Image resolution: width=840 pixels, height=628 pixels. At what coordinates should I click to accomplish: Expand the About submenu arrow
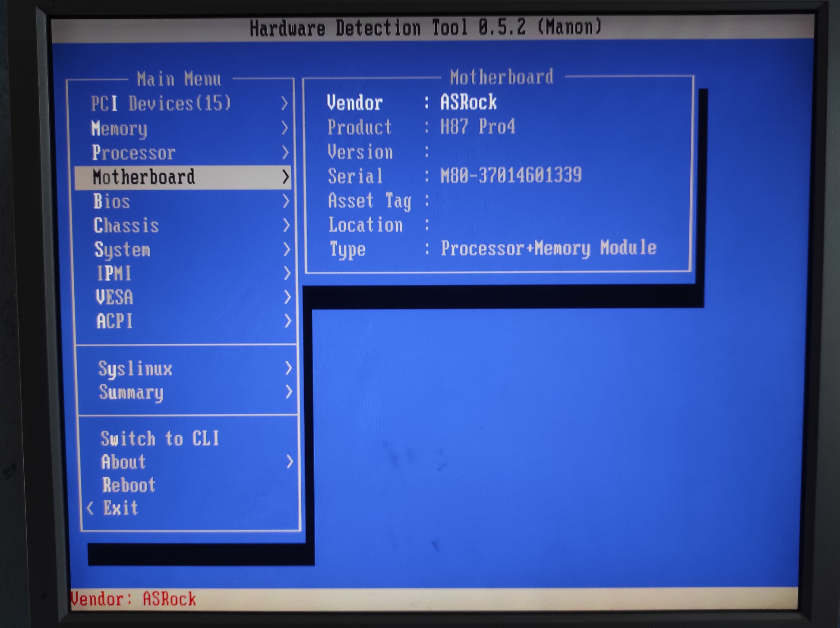point(290,462)
